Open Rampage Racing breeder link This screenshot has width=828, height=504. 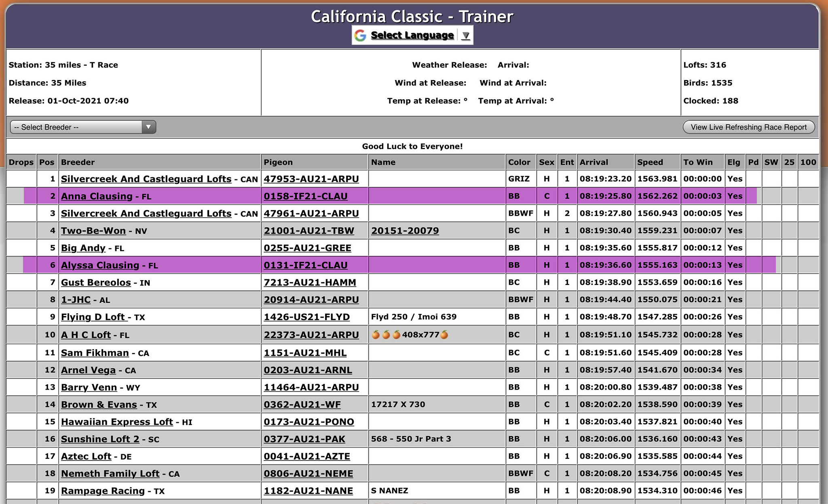coord(103,491)
